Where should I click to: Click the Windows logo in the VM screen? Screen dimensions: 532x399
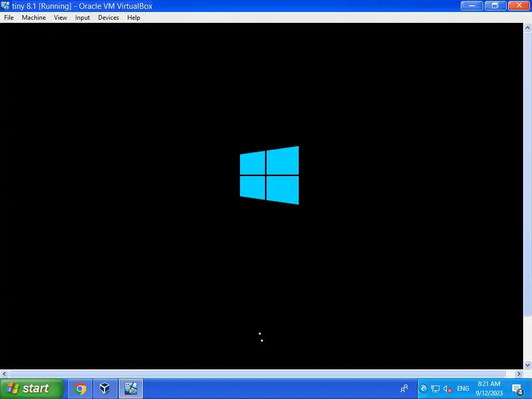(270, 175)
